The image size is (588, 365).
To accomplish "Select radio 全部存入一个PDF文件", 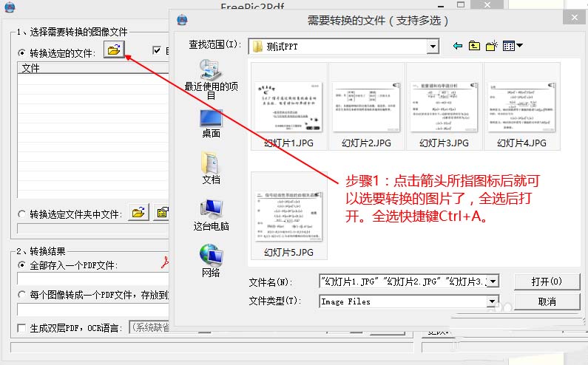I will click(x=22, y=265).
